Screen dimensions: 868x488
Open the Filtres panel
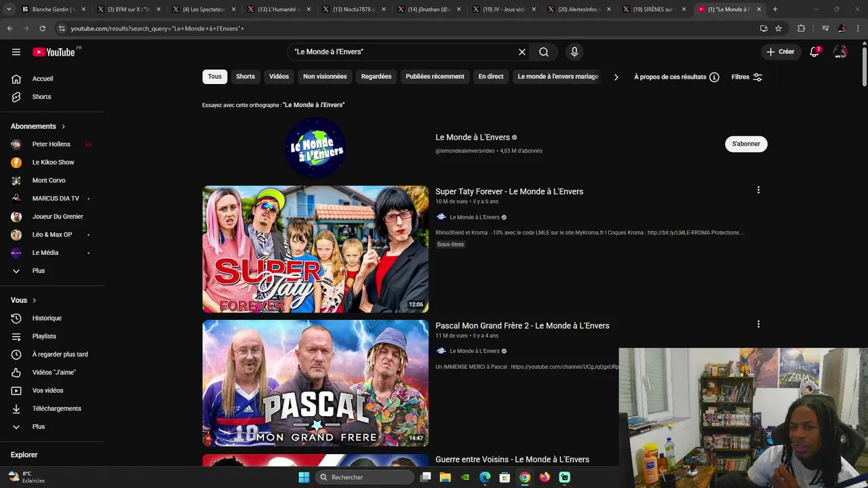point(747,77)
